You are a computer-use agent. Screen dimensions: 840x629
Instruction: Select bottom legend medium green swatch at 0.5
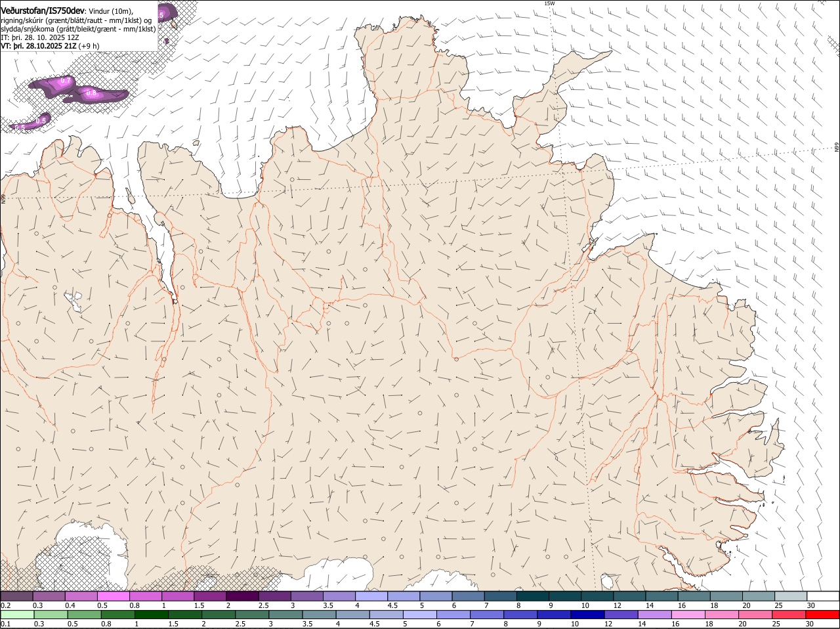click(x=84, y=615)
